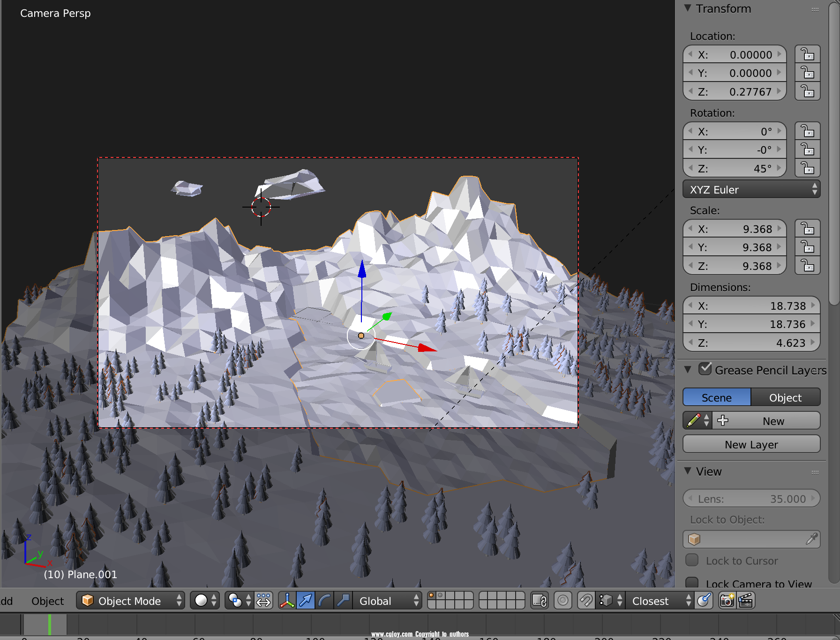Toggle lock on Scale Y
Screen dimensions: 840x640
coord(807,247)
